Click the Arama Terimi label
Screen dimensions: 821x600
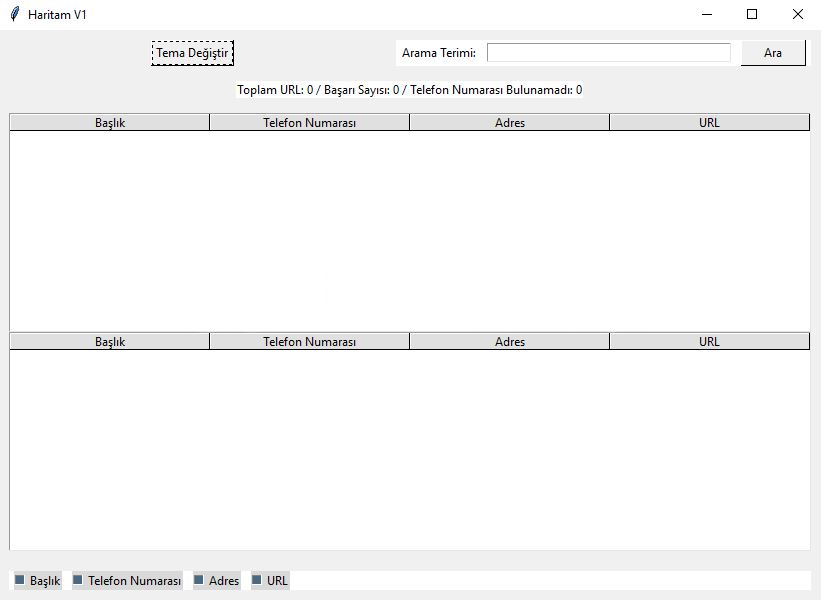439,53
